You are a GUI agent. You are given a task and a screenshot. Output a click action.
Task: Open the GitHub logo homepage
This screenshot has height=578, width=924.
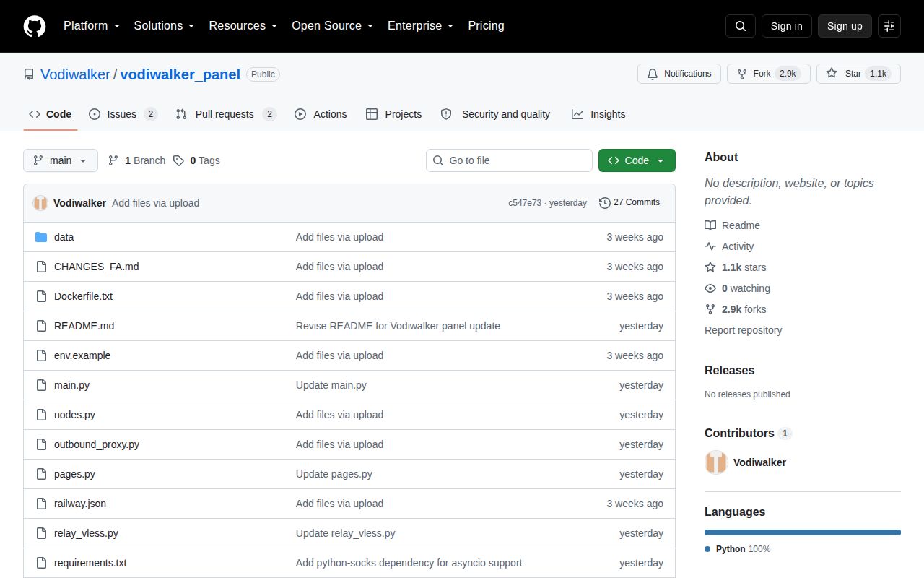(x=35, y=26)
